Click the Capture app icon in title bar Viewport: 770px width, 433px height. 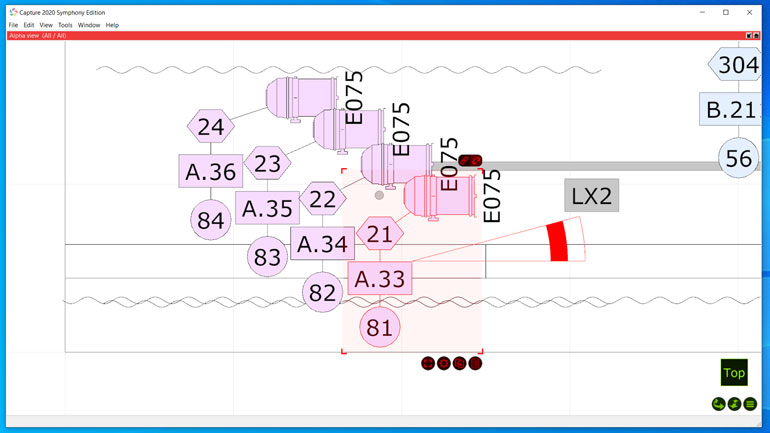point(13,12)
